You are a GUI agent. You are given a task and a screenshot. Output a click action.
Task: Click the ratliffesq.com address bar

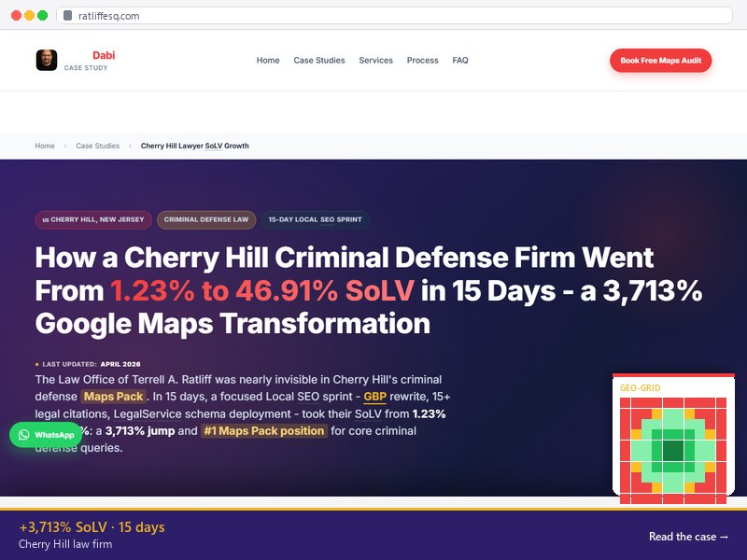click(x=394, y=16)
